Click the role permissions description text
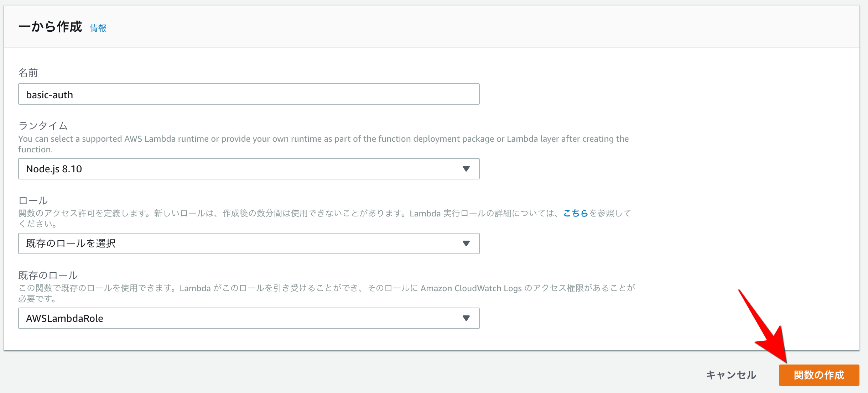Viewport: 868px width, 393px height. pos(324,213)
